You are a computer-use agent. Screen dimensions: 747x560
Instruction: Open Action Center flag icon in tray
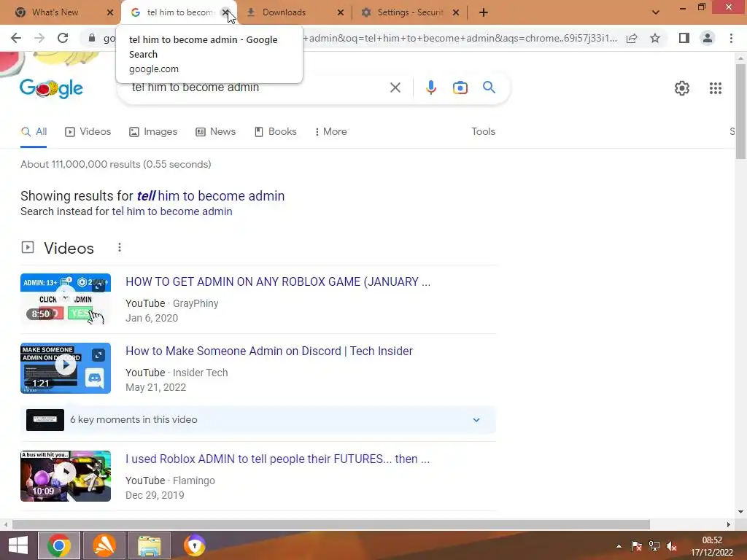pyautogui.click(x=636, y=546)
